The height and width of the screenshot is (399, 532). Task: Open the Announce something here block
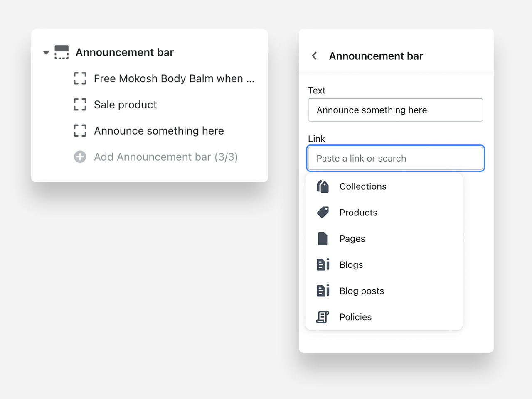click(x=159, y=131)
